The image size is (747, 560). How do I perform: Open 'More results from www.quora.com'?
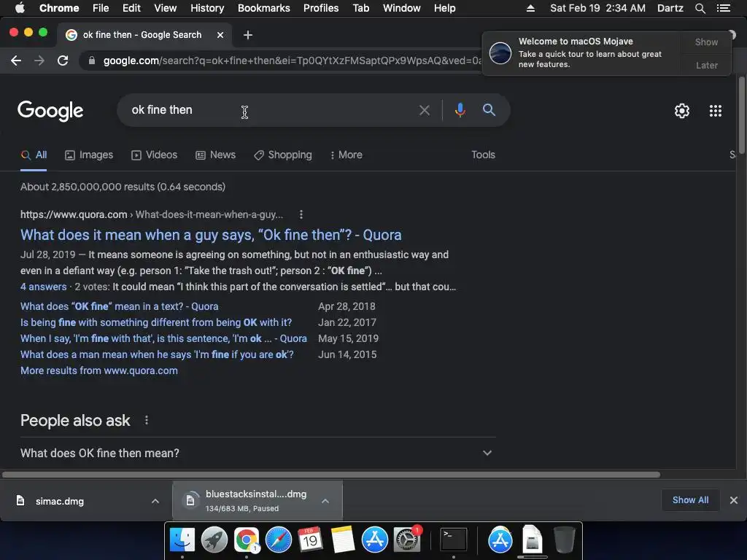[x=99, y=370]
